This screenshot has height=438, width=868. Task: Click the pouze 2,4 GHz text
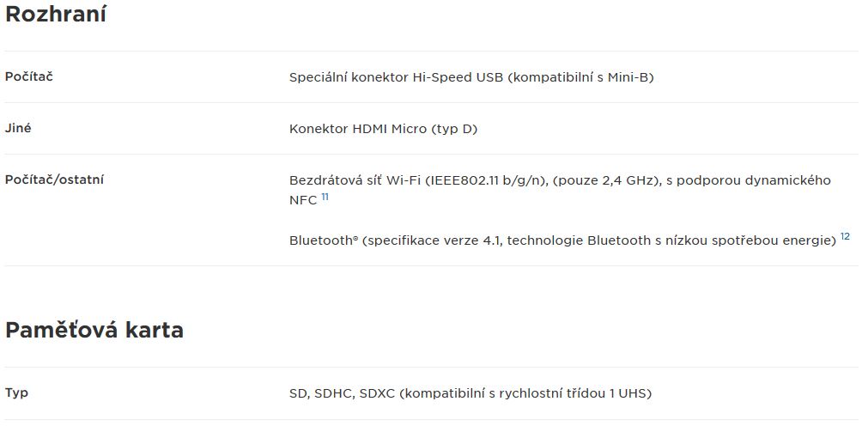(607, 180)
